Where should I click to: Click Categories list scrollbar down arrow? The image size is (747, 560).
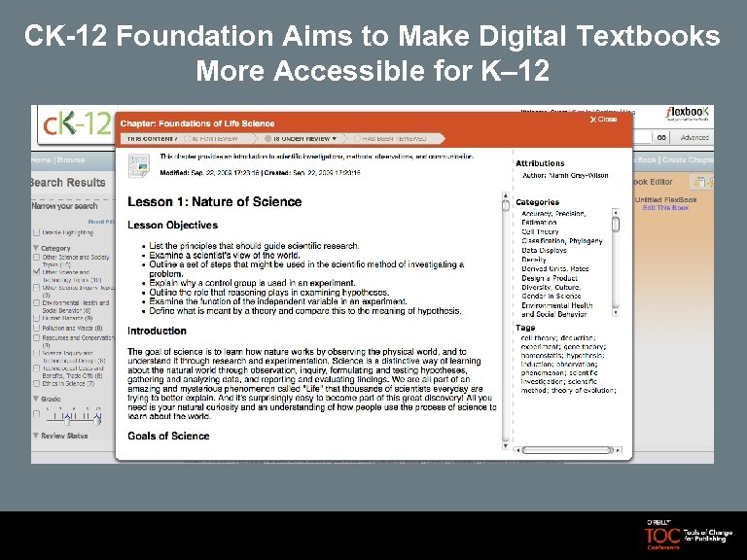[x=616, y=313]
